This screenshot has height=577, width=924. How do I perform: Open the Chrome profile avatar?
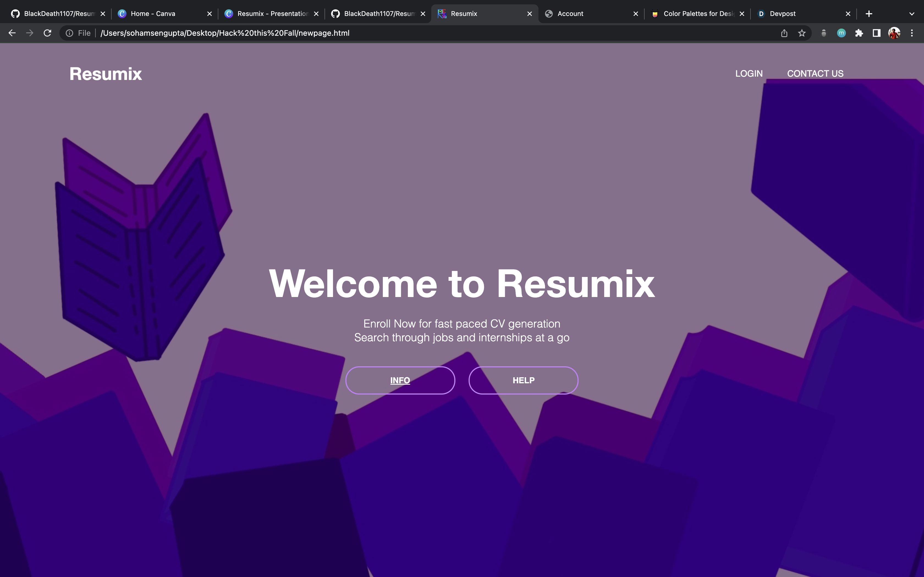(894, 33)
